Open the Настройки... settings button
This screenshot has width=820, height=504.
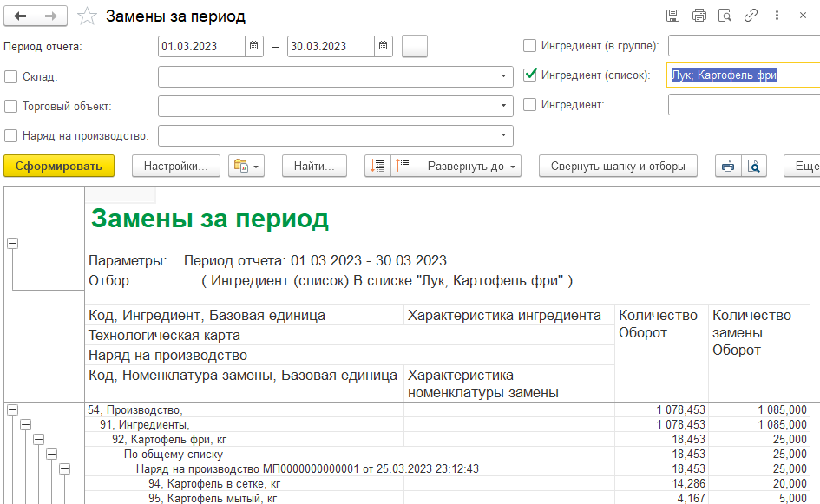coord(176,166)
